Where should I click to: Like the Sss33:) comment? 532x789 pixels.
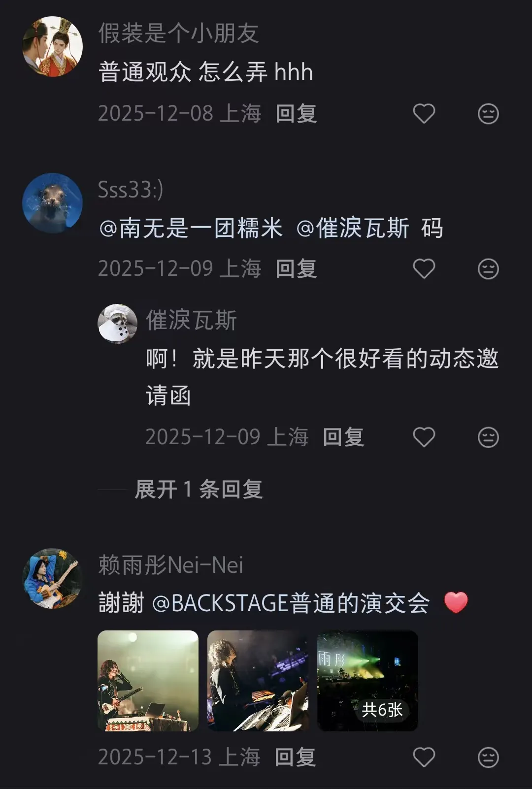pyautogui.click(x=424, y=269)
